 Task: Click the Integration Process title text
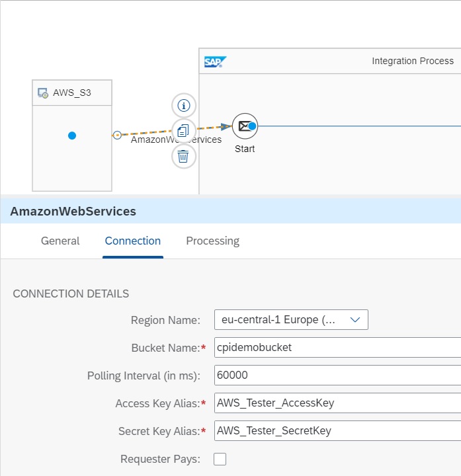tap(413, 61)
